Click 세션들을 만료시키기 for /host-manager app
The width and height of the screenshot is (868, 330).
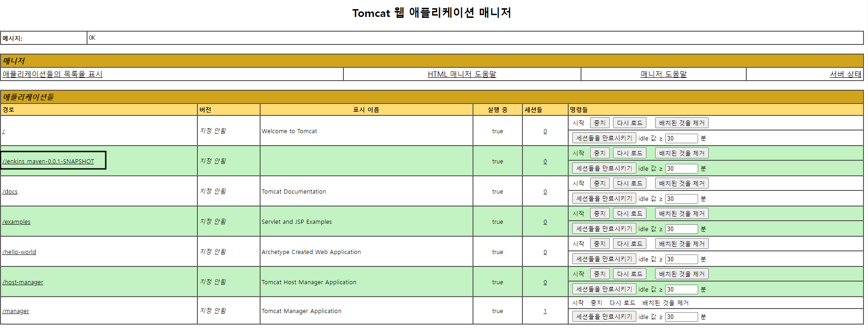click(604, 289)
